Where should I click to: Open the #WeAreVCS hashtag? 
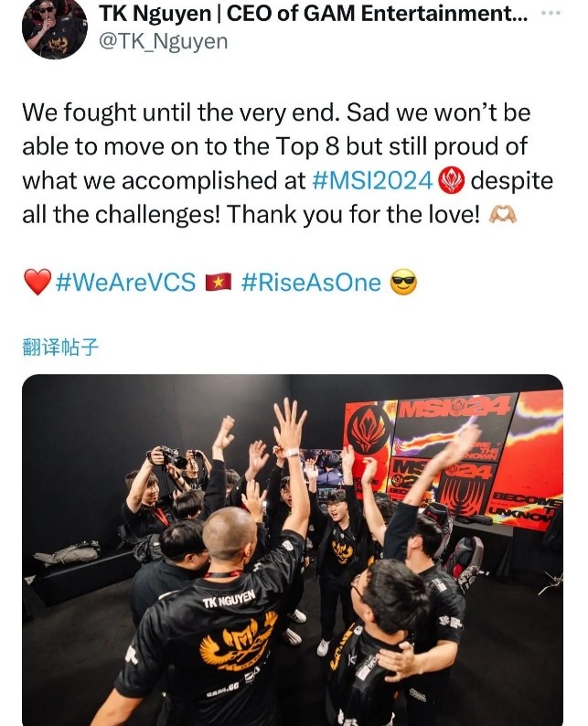[125, 282]
